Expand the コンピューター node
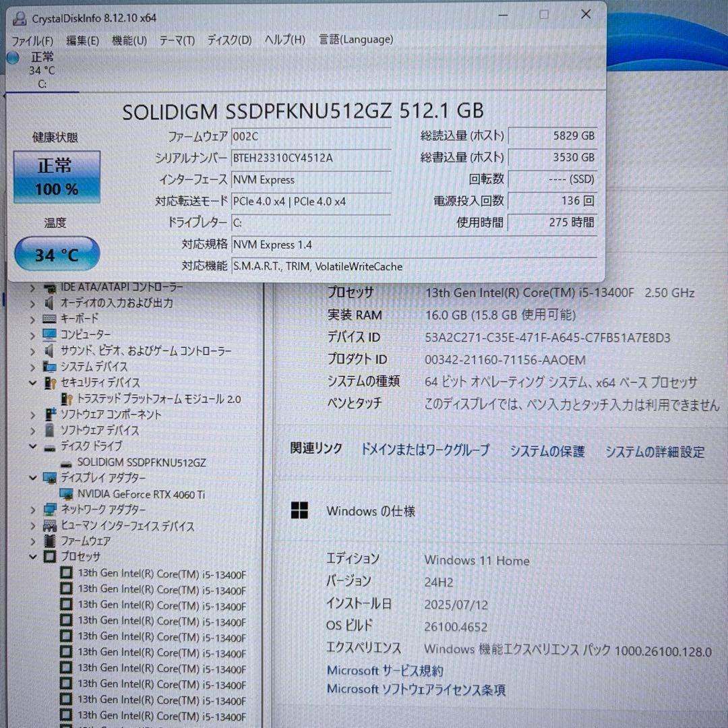 tap(32, 336)
